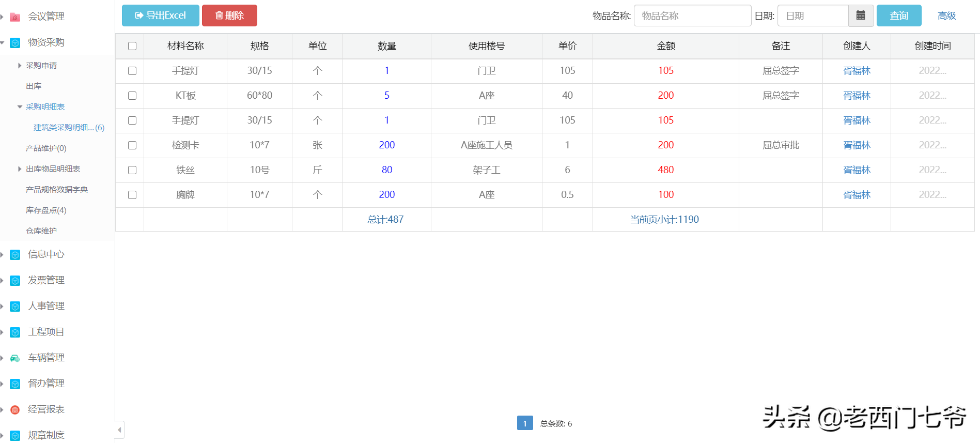Expand the 发票管理 menu arrow
The height and width of the screenshot is (443, 980).
(x=2, y=281)
